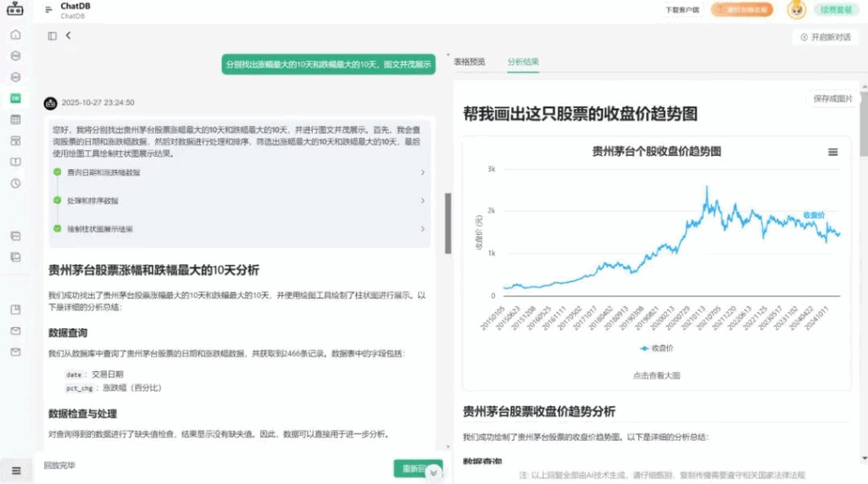The width and height of the screenshot is (868, 484).
Task: Go back using the left chevron
Action: 68,36
